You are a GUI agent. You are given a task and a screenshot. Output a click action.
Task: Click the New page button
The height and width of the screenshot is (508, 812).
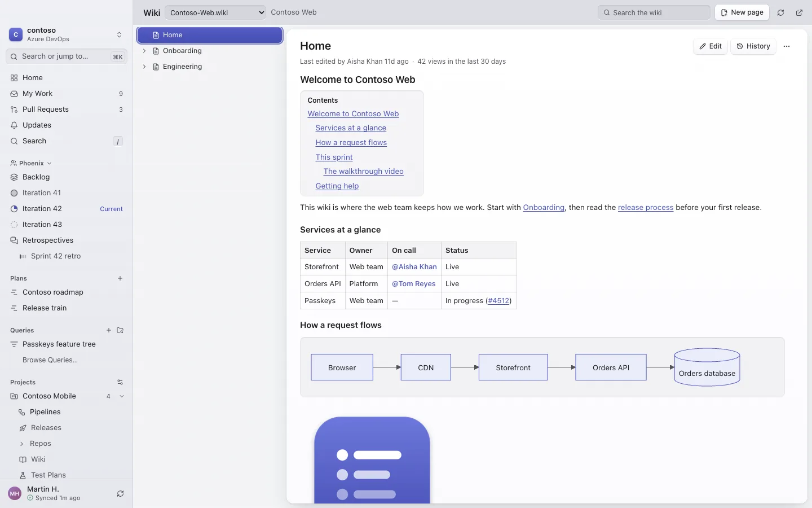tap(742, 12)
